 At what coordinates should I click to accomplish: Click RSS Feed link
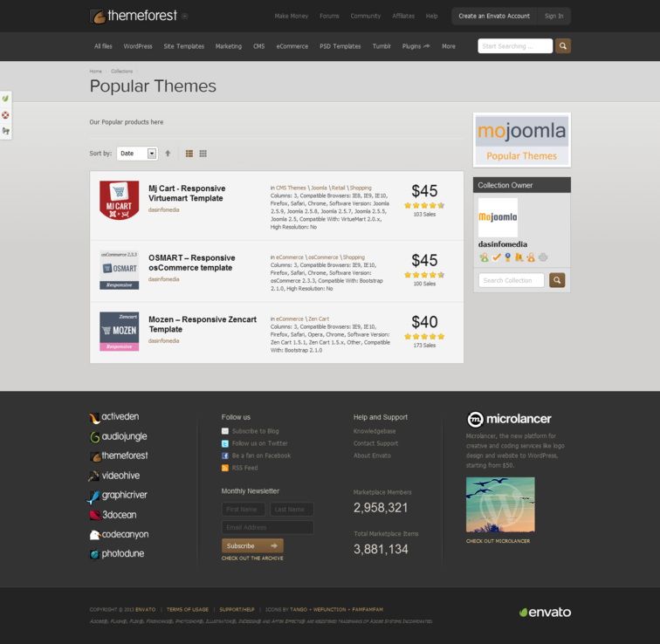244,468
